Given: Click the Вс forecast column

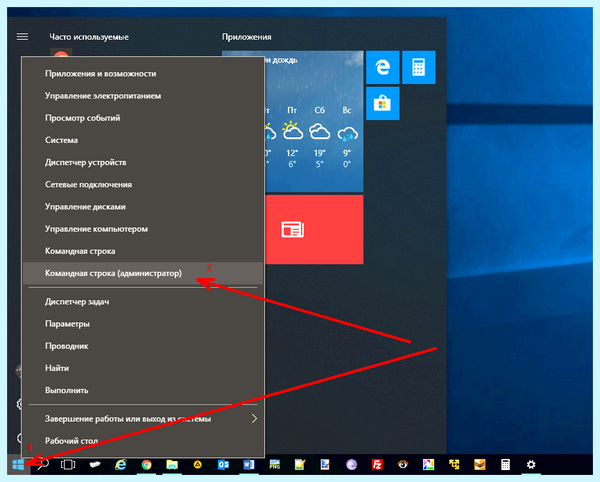Looking at the screenshot, I should click(347, 137).
